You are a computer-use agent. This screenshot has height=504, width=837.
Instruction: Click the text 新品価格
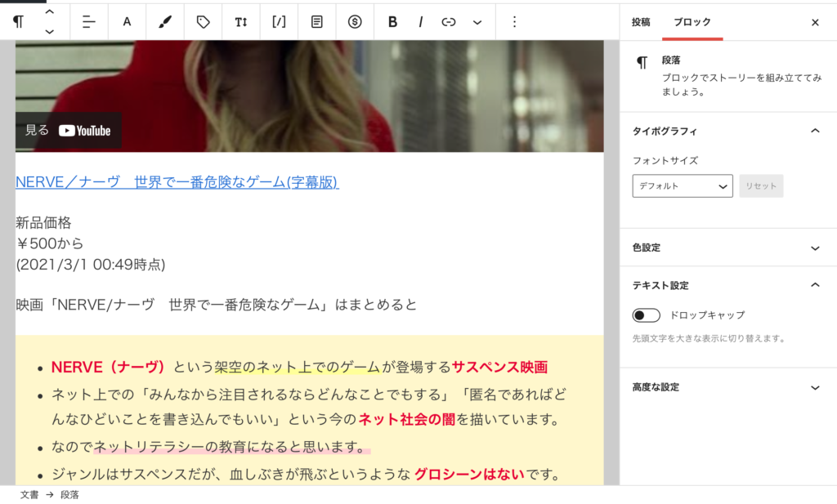[x=43, y=222]
